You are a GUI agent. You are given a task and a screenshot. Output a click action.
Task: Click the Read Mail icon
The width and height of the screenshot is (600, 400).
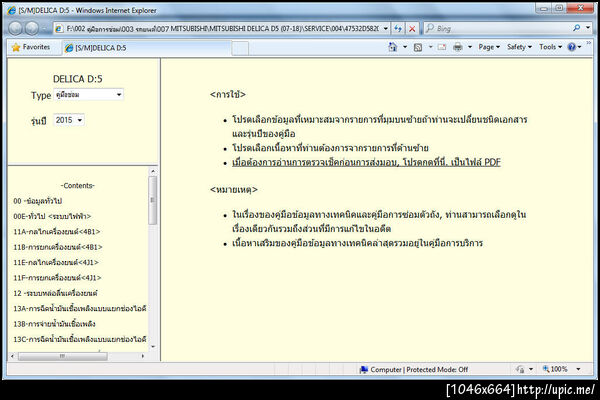click(x=442, y=47)
